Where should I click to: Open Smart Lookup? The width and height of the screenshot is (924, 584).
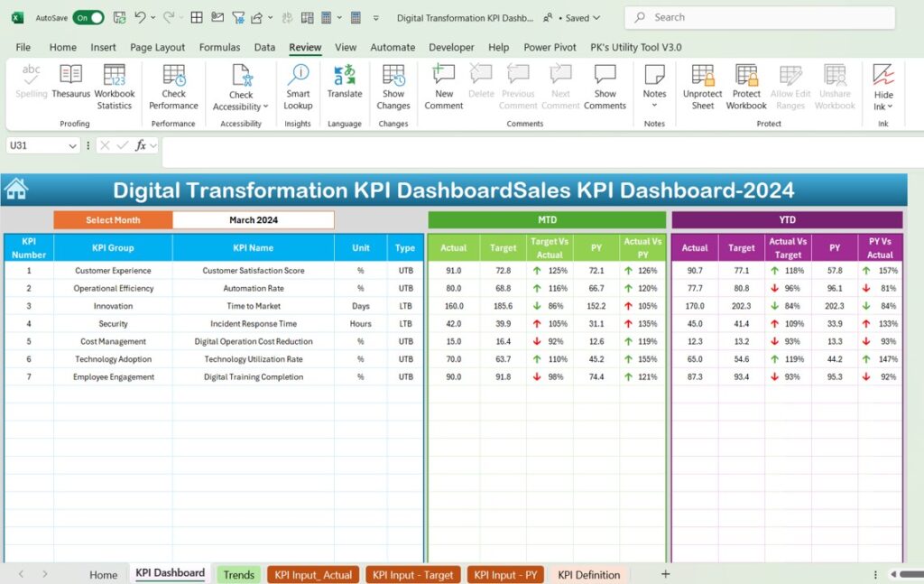(298, 88)
